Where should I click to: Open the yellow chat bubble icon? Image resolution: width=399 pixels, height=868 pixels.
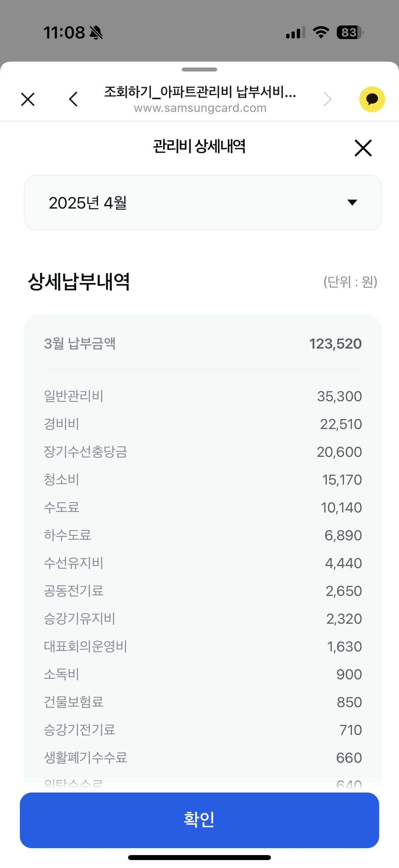pos(372,99)
